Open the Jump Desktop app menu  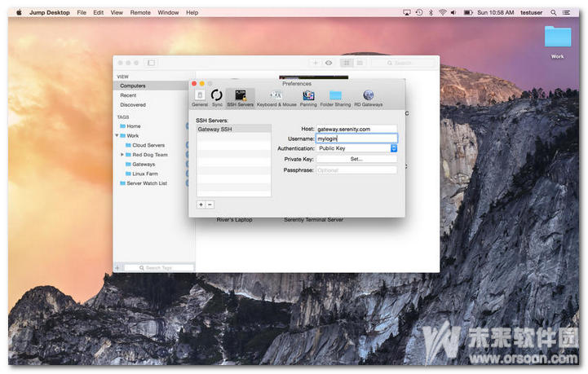50,12
